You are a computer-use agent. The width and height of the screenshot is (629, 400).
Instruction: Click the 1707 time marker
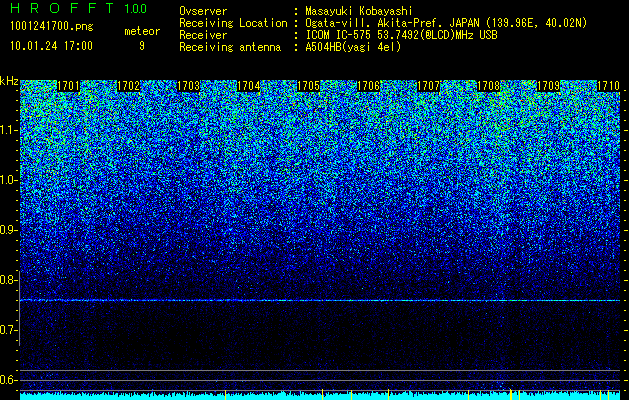pyautogui.click(x=428, y=86)
